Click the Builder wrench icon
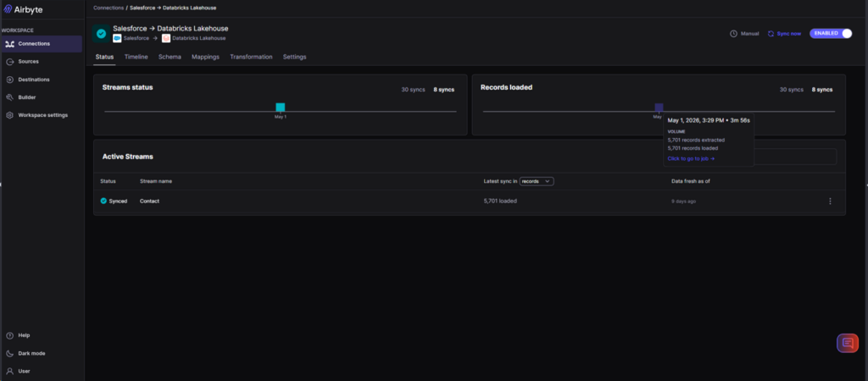The height and width of the screenshot is (381, 868). pos(9,97)
